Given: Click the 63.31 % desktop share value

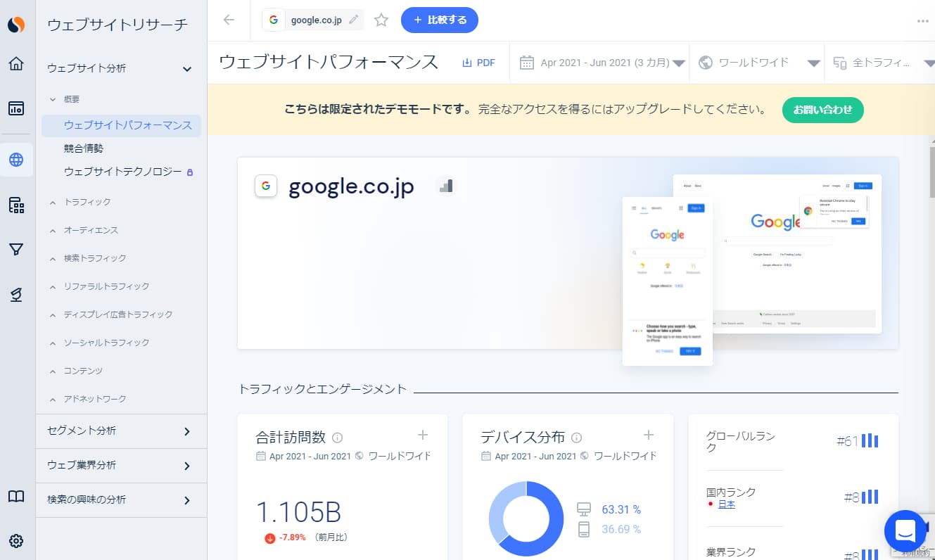Looking at the screenshot, I should coord(621,509).
